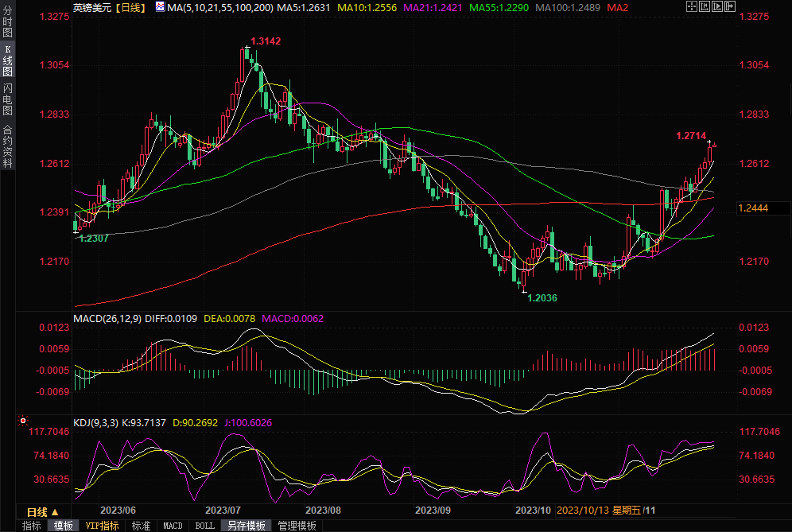This screenshot has height=532, width=792.
Task: Select the 标准 template button
Action: point(141,526)
